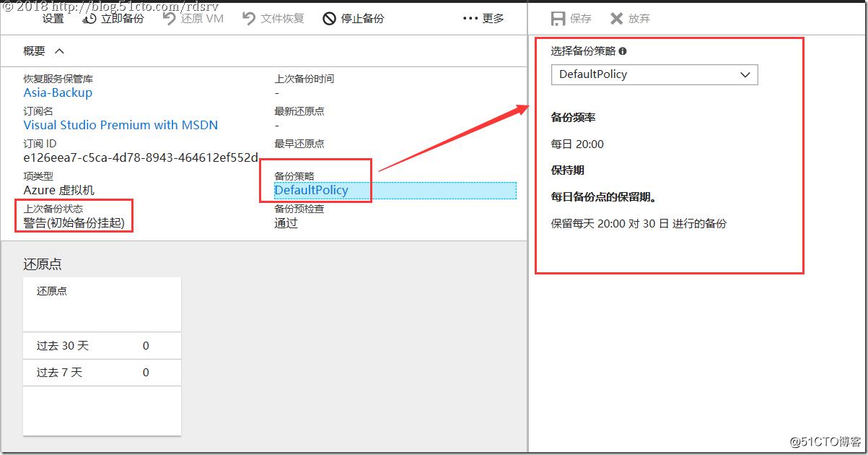Click the 每日备份点的保留期 heading
Viewport: 868px width, 455px height.
(x=603, y=197)
